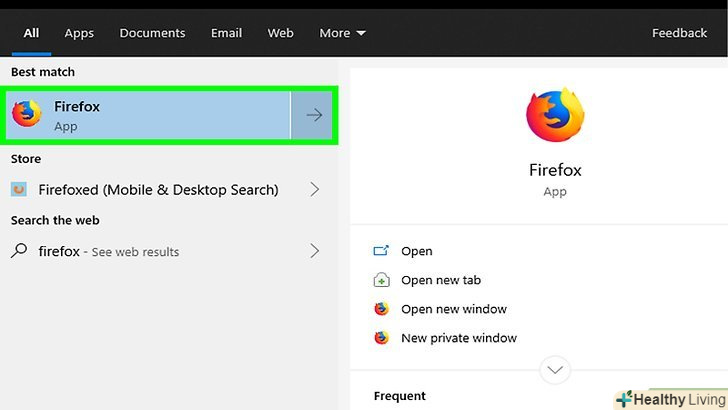The width and height of the screenshot is (728, 410).
Task: Open the More dropdown filter
Action: click(342, 33)
